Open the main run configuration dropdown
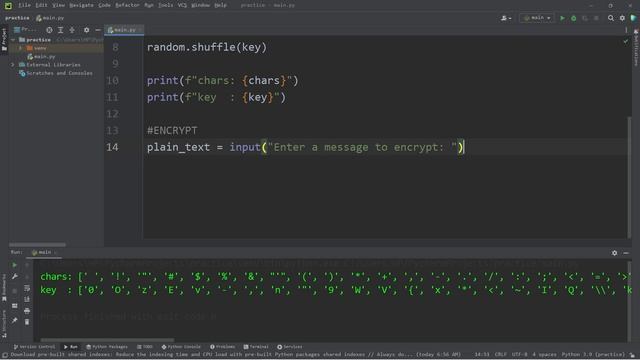 (x=537, y=18)
